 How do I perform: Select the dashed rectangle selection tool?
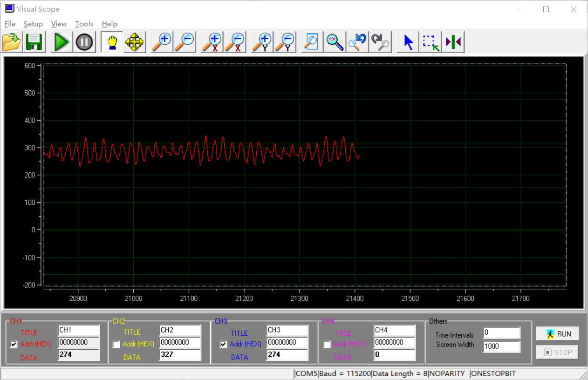click(x=430, y=42)
